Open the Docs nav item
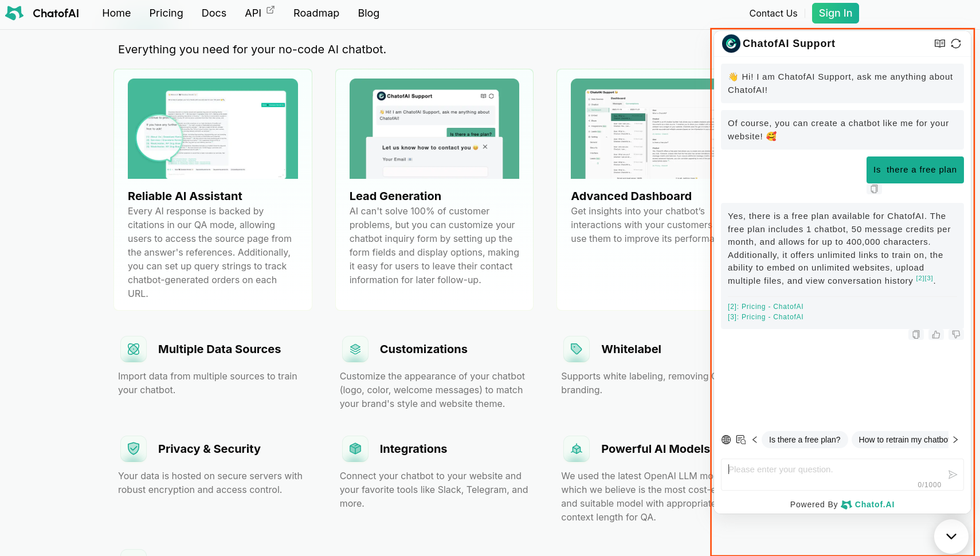 214,13
